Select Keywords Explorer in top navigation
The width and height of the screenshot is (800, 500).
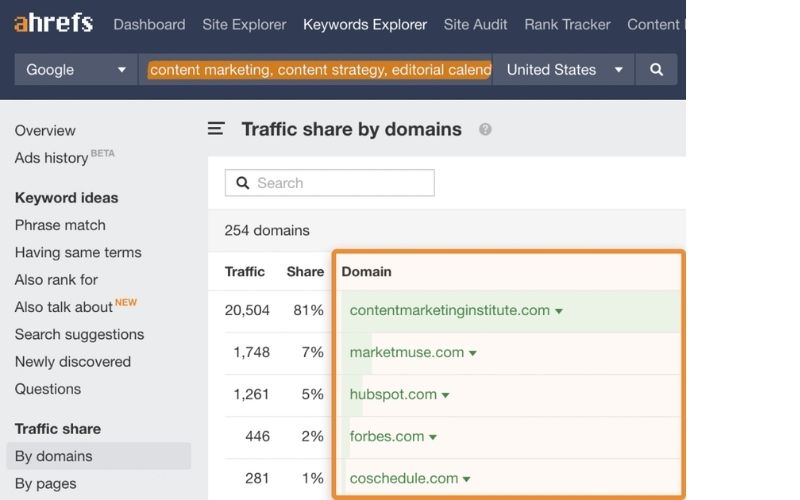click(365, 24)
